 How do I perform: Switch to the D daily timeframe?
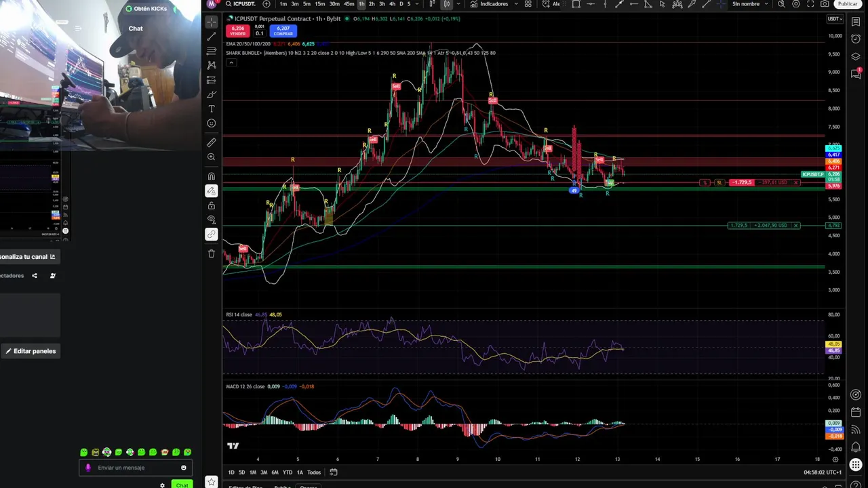pos(401,4)
